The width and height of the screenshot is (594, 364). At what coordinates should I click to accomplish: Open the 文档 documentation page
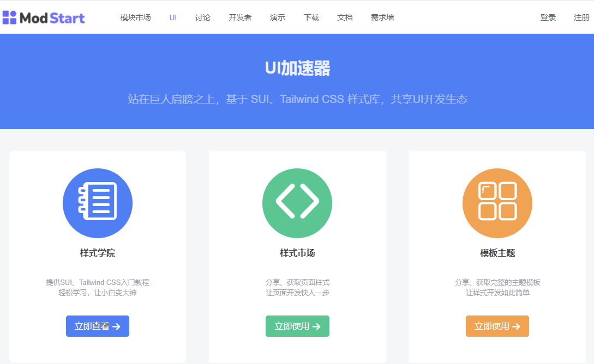tap(345, 17)
